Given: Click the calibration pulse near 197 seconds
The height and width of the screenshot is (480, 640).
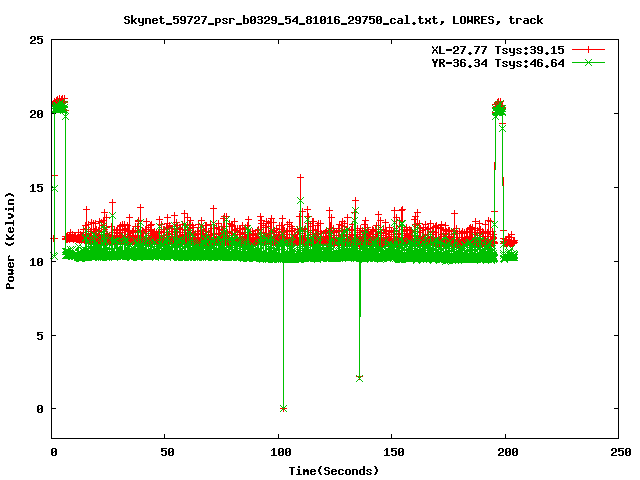Looking at the screenshot, I should 499,108.
